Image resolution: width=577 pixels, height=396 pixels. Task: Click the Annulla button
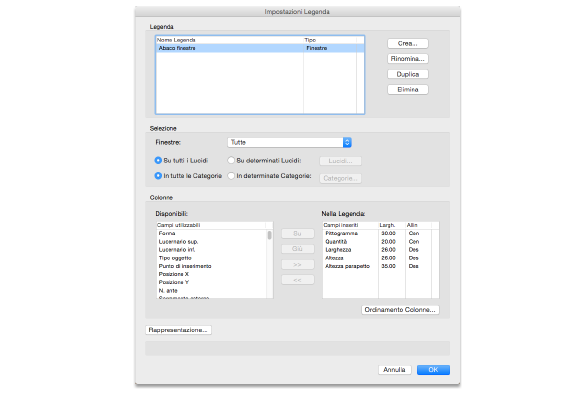(x=394, y=370)
